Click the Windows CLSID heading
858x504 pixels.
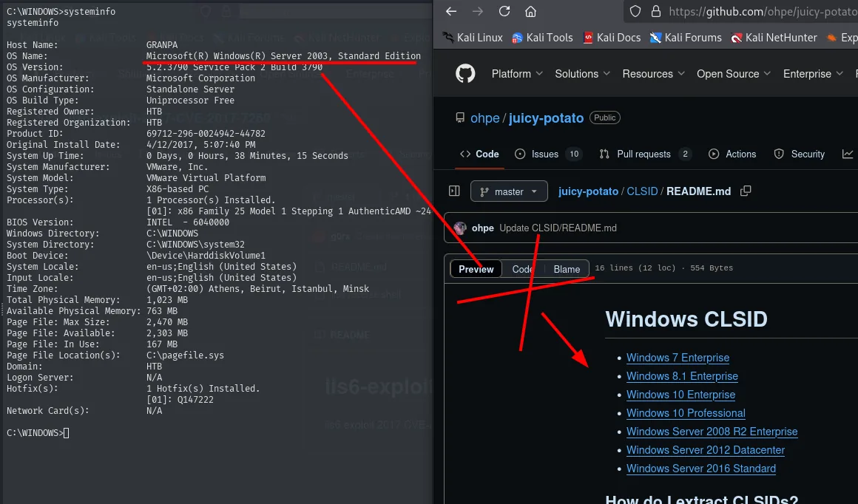686,319
